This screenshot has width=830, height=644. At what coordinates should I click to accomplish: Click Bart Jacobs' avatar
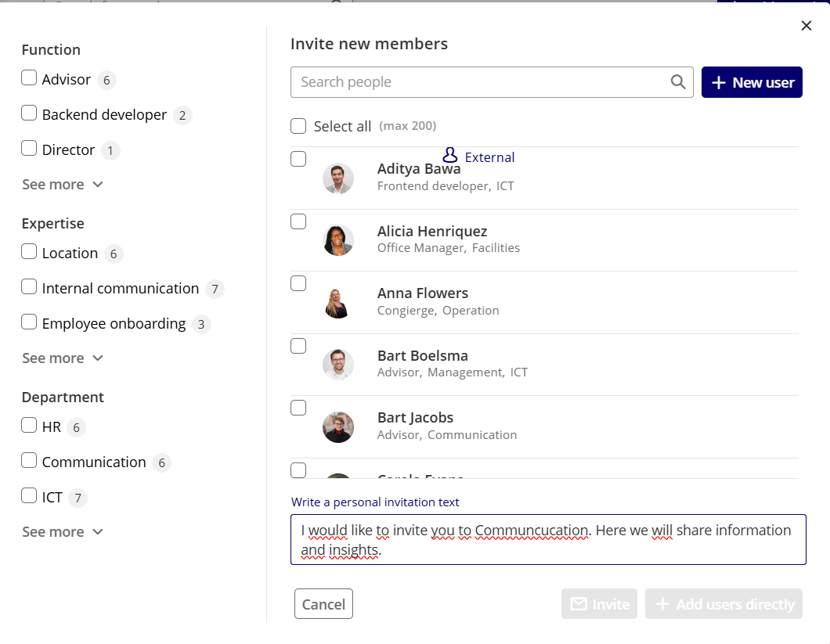(338, 427)
